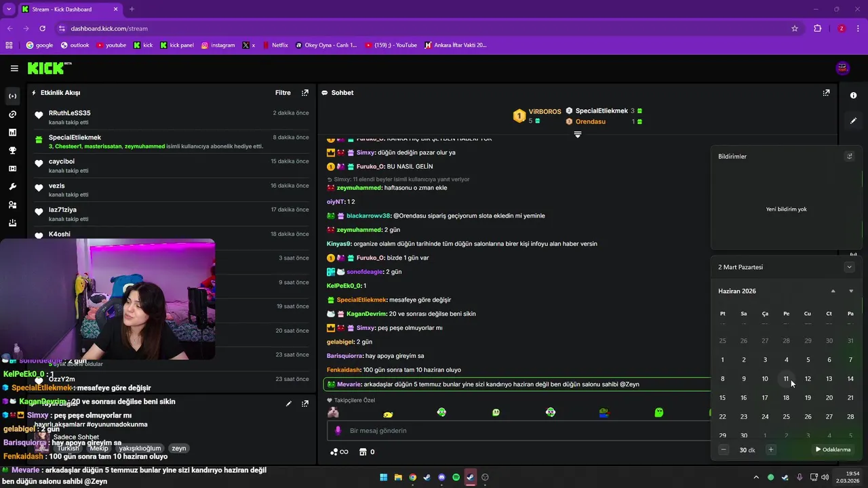The height and width of the screenshot is (488, 868).
Task: Open Spotify from the taskbar
Action: [x=456, y=477]
